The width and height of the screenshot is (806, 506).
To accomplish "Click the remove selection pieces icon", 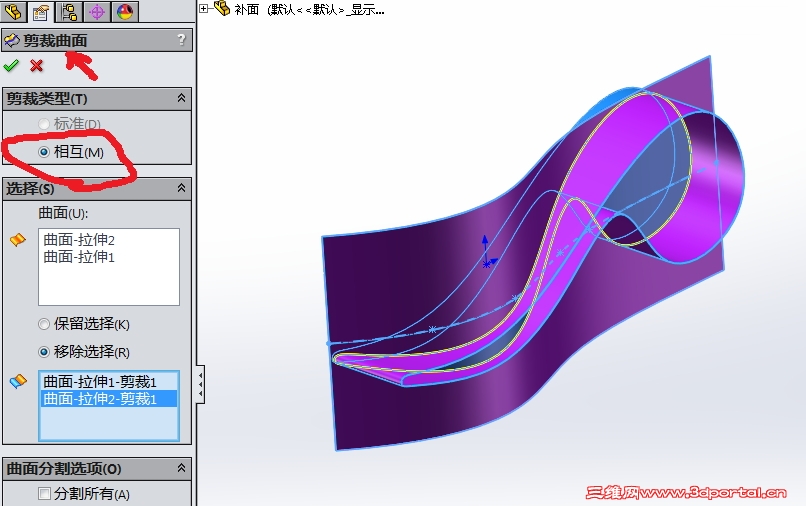I will tap(17, 381).
